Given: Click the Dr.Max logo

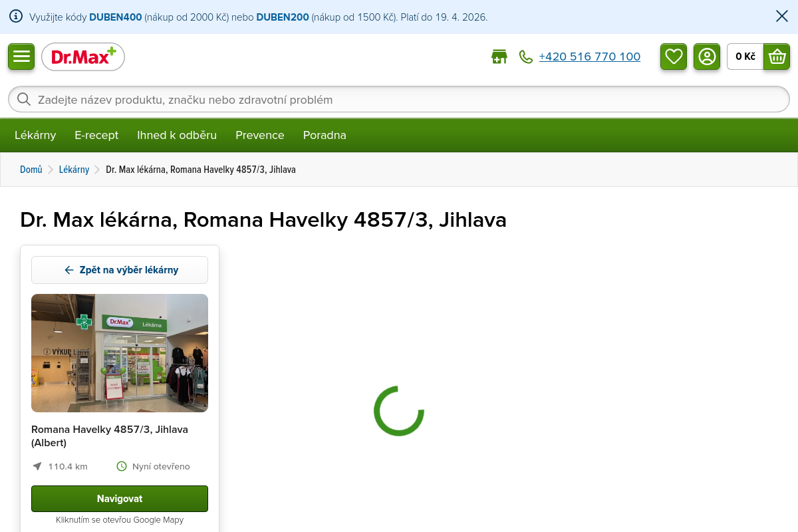Looking at the screenshot, I should 83,57.
